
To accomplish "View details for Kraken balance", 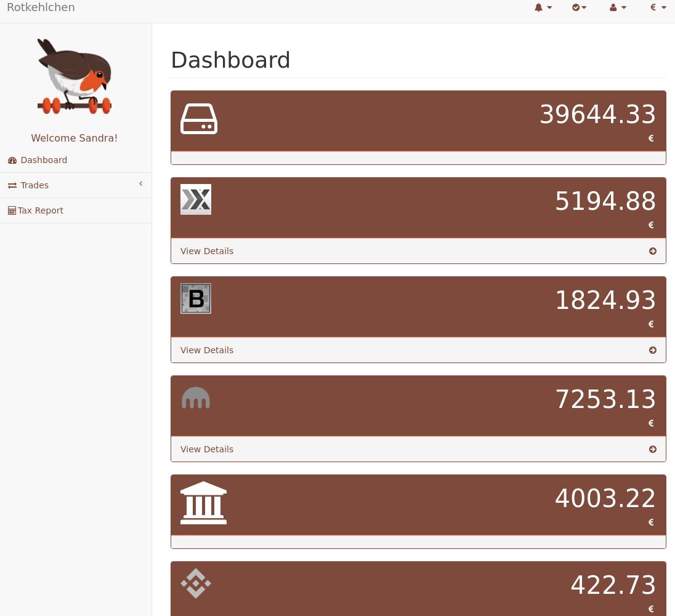I will click(x=207, y=449).
